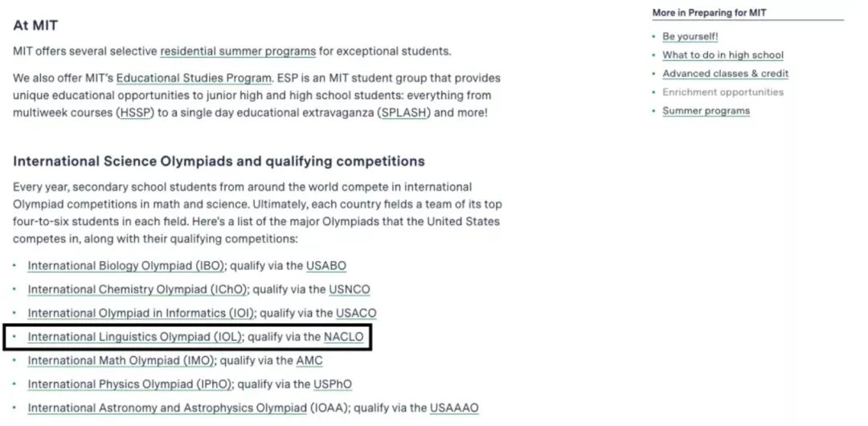Open International Chemistry Olympiad (IChO) link
Viewport: 868px width, 426px height.
click(x=138, y=289)
